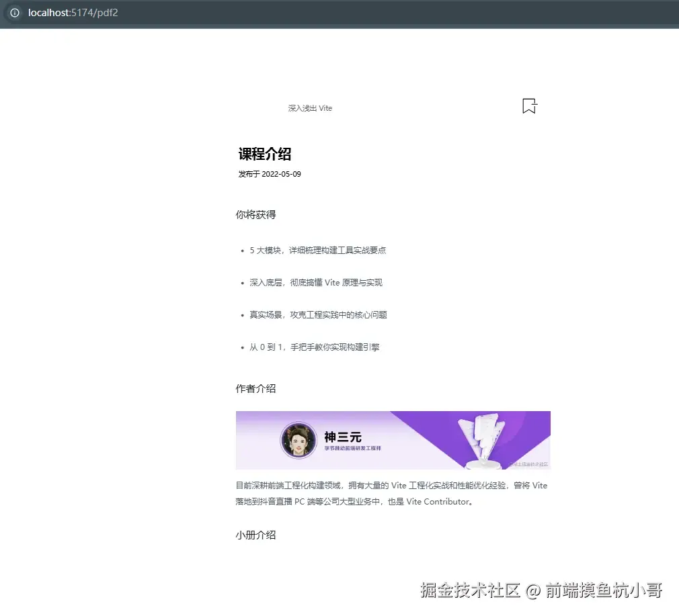
Task: Click the author job title under 神三元
Action: pyautogui.click(x=352, y=449)
